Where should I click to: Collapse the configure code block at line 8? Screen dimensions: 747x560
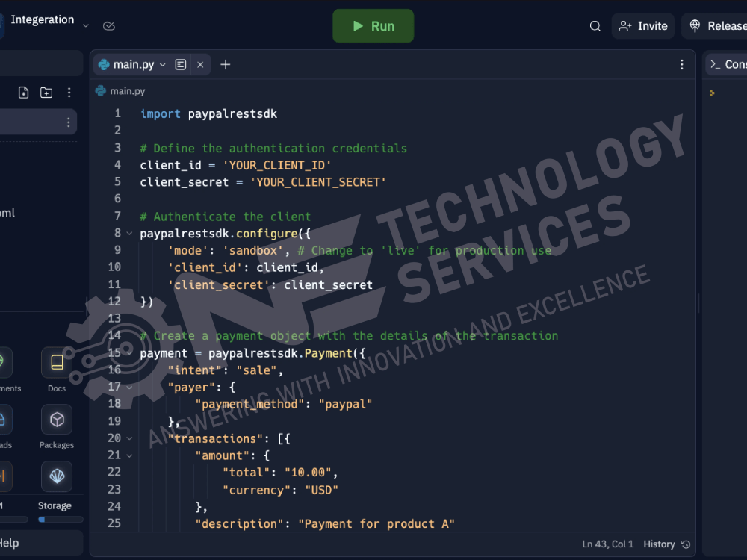pos(128,233)
